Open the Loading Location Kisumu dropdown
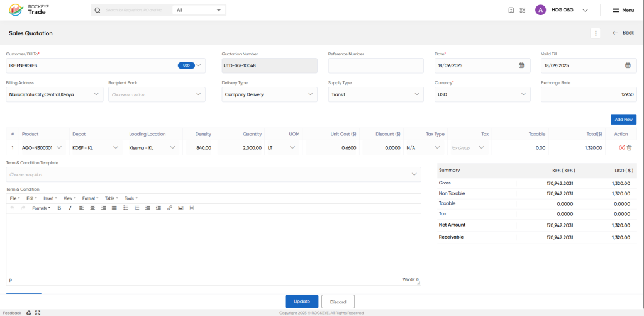 click(x=153, y=147)
